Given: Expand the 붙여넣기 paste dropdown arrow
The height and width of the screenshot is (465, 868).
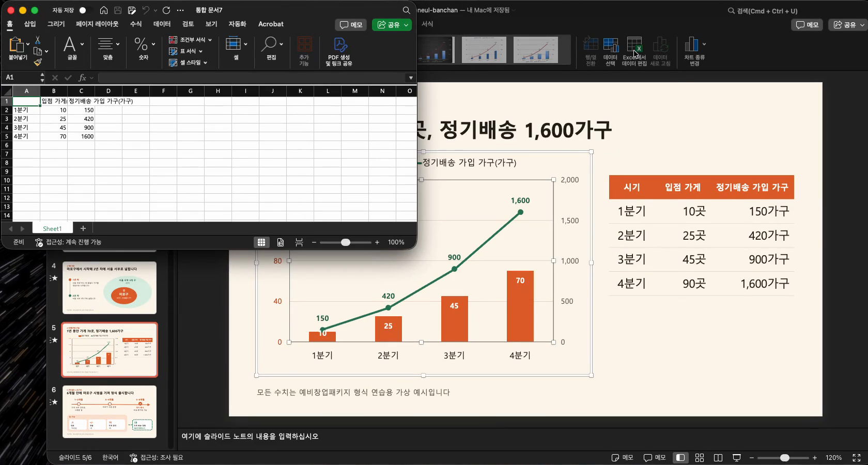Looking at the screenshot, I should [28, 44].
